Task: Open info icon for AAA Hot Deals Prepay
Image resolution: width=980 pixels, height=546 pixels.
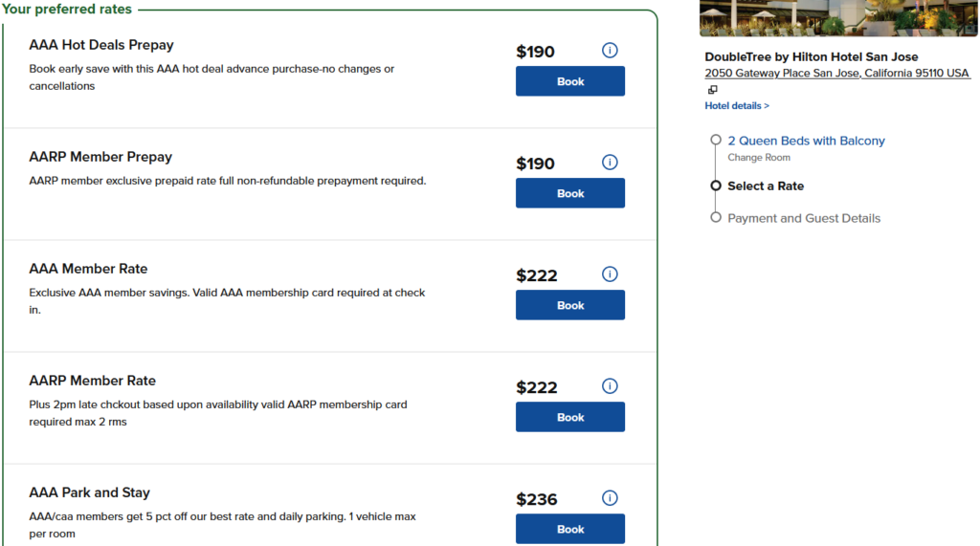Action: 610,51
